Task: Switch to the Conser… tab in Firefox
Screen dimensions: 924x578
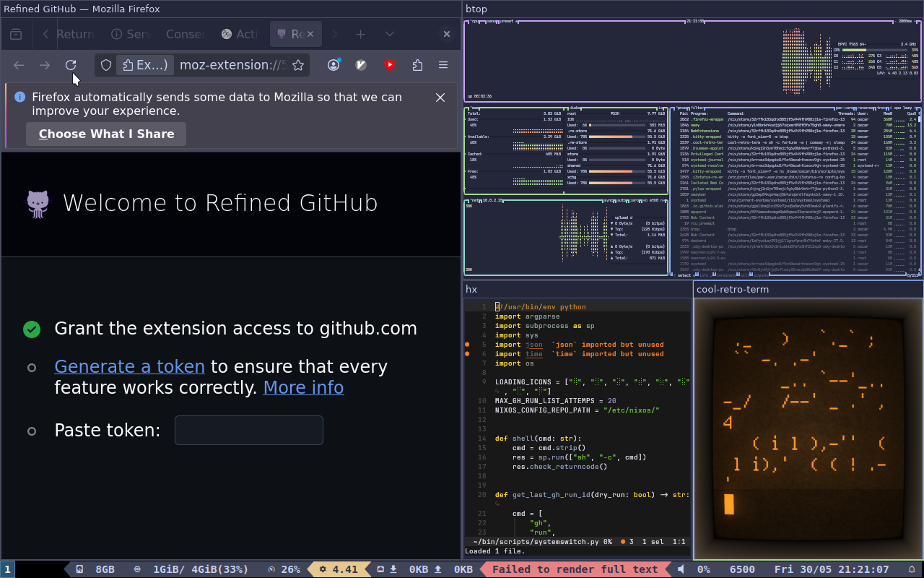Action: [185, 34]
